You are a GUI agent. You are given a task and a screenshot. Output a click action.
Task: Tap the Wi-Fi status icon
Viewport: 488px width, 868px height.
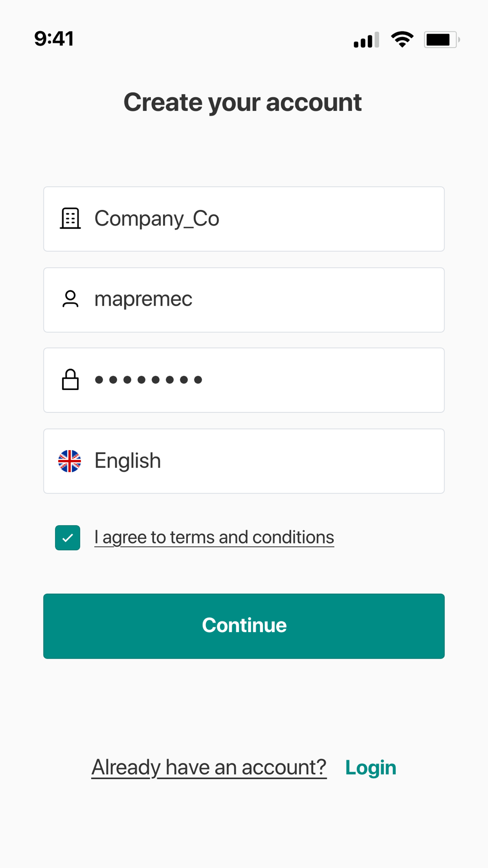coord(402,40)
